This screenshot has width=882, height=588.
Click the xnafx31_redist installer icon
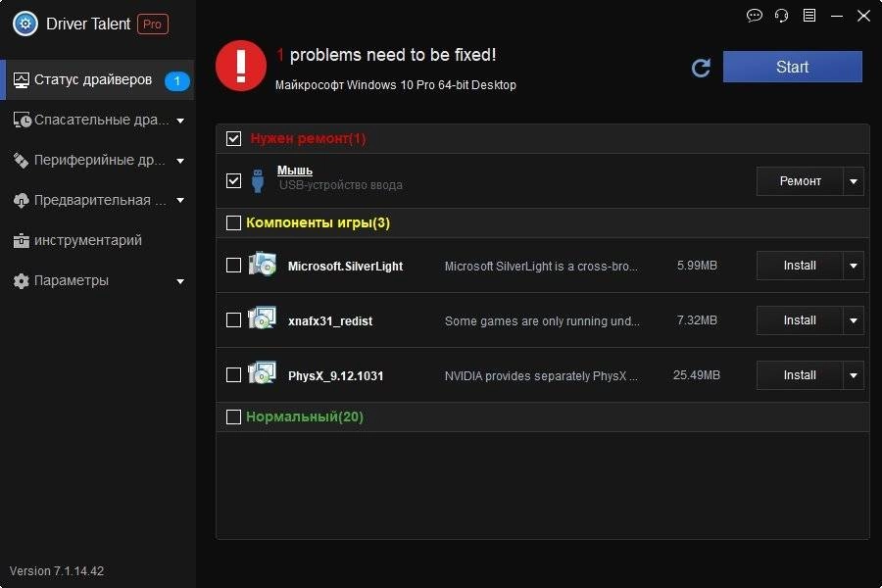pyautogui.click(x=262, y=319)
